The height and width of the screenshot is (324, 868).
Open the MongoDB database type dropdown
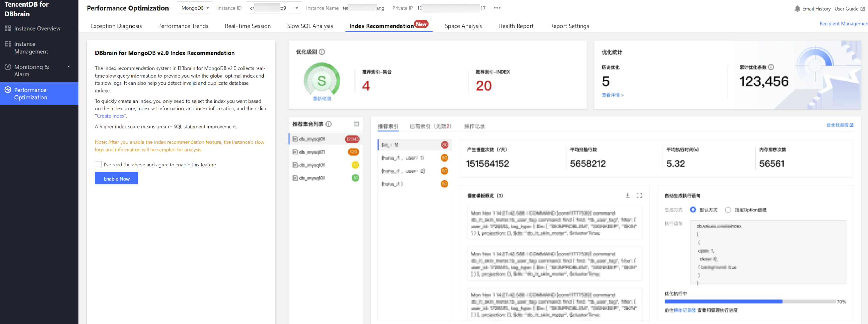195,8
